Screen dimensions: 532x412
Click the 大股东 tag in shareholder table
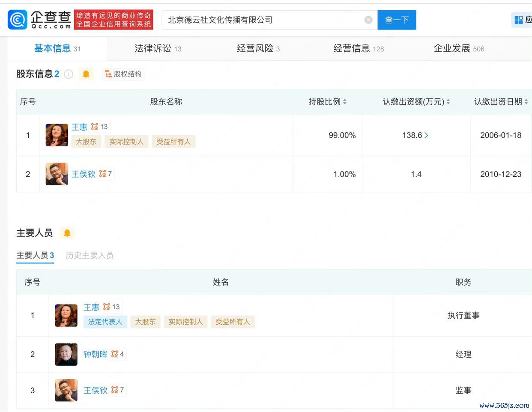86,142
